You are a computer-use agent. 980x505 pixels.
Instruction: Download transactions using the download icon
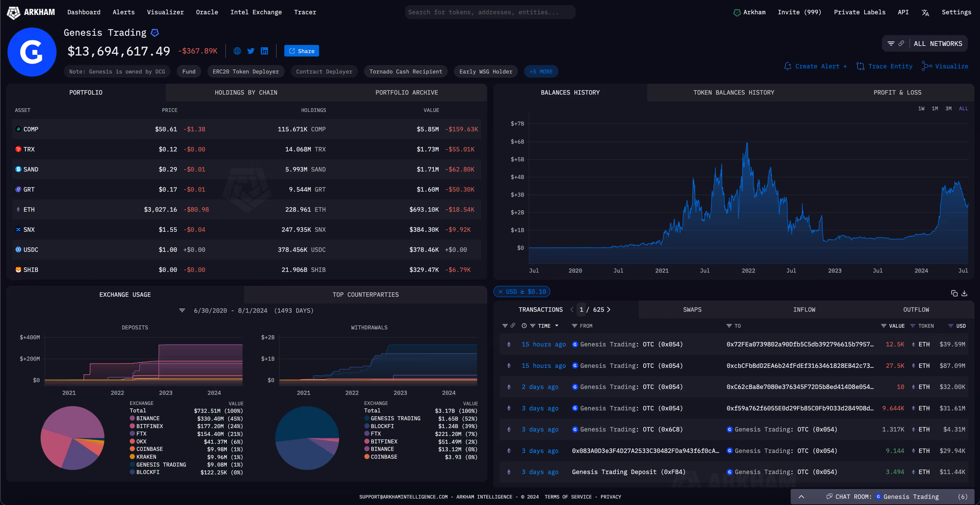[x=965, y=293]
